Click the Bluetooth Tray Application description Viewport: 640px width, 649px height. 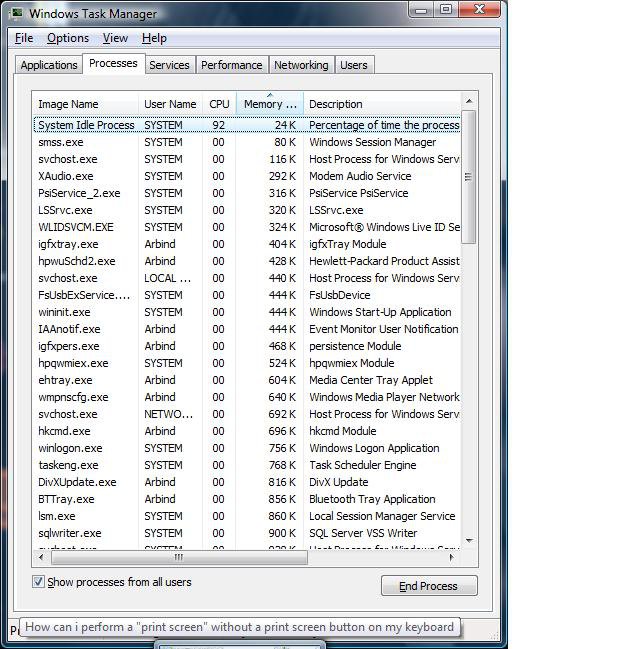click(x=372, y=499)
